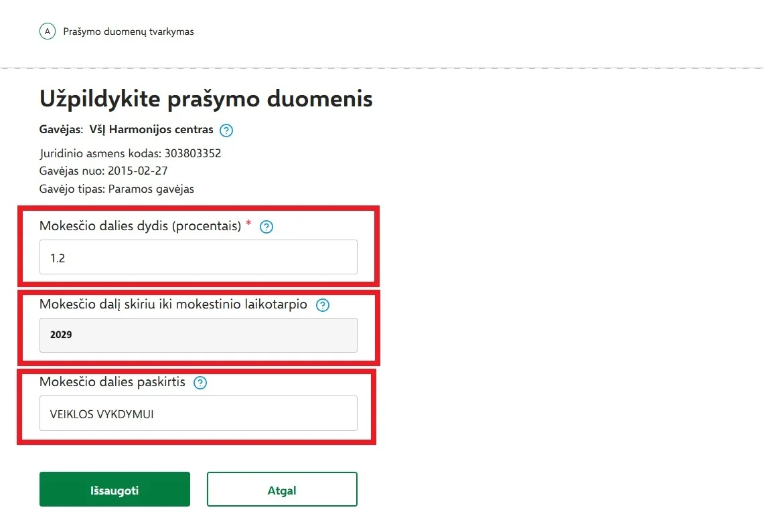
Task: Click the tax period field showing 2029
Action: 198,335
